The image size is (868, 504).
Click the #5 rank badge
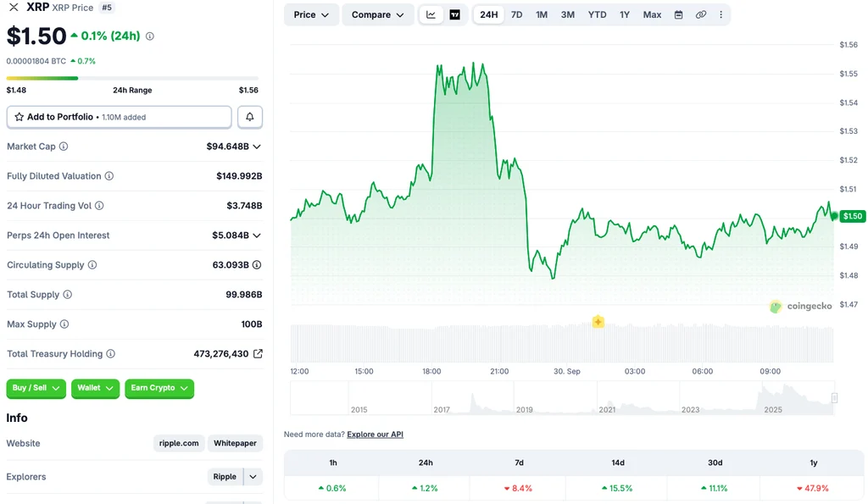(107, 7)
